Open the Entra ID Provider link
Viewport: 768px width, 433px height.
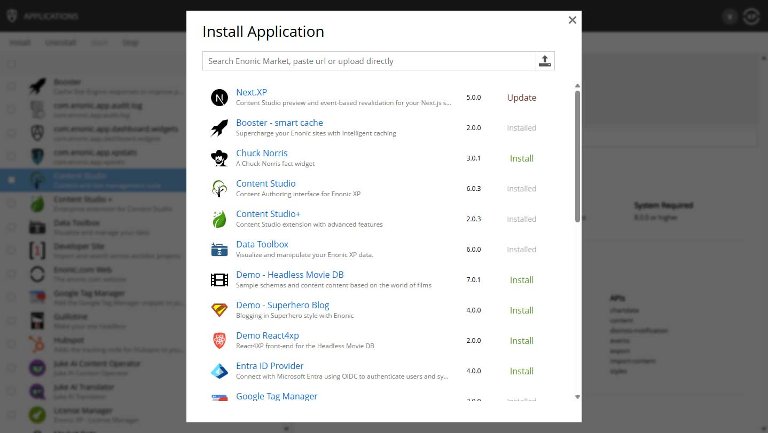pyautogui.click(x=269, y=366)
